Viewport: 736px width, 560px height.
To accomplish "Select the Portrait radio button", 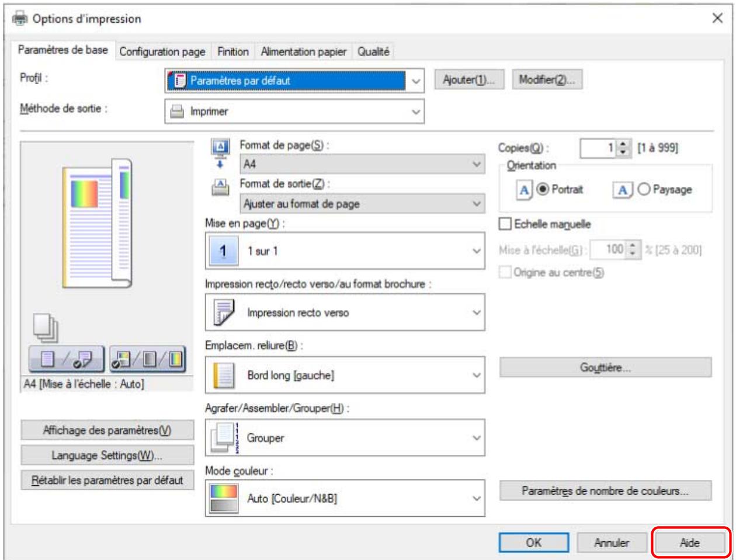I will click(x=543, y=189).
